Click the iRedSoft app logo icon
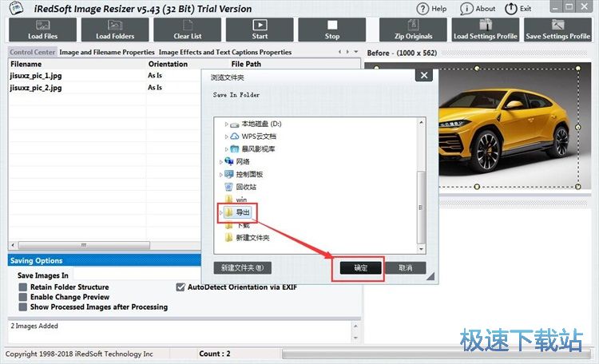The height and width of the screenshot is (364, 599). coord(17,9)
